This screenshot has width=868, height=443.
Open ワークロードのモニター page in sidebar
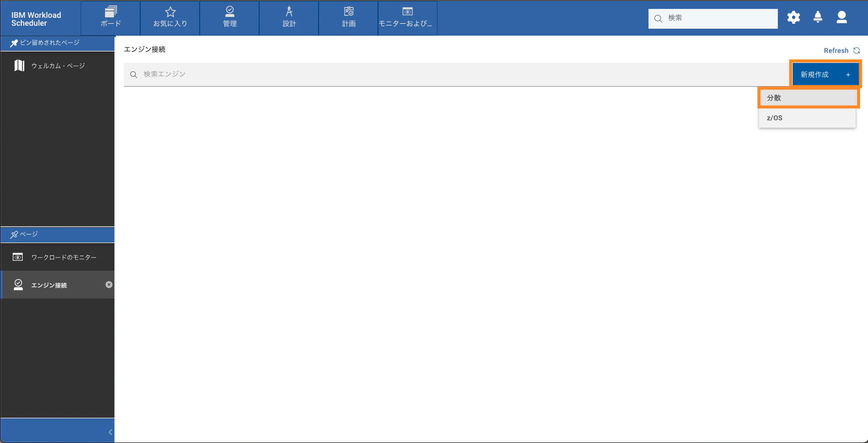(x=57, y=257)
